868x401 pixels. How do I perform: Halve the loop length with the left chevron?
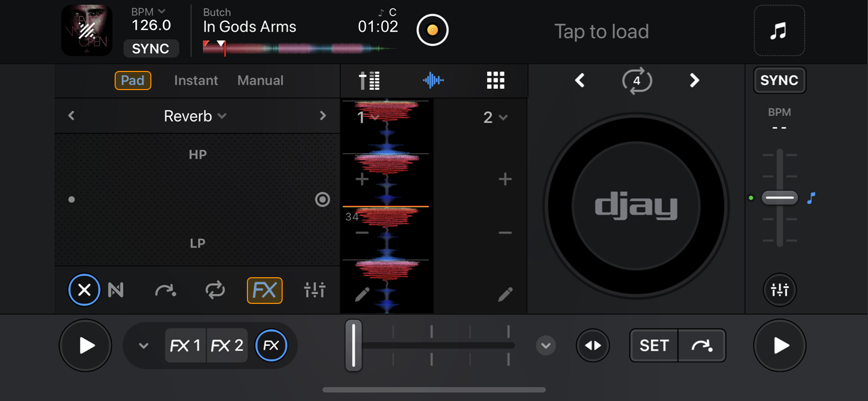pos(580,80)
